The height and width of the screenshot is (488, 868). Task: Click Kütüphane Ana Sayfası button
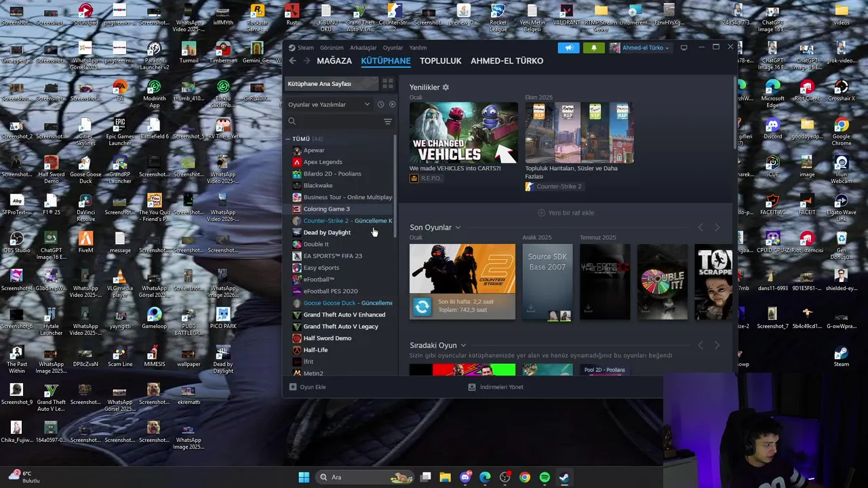tap(332, 83)
